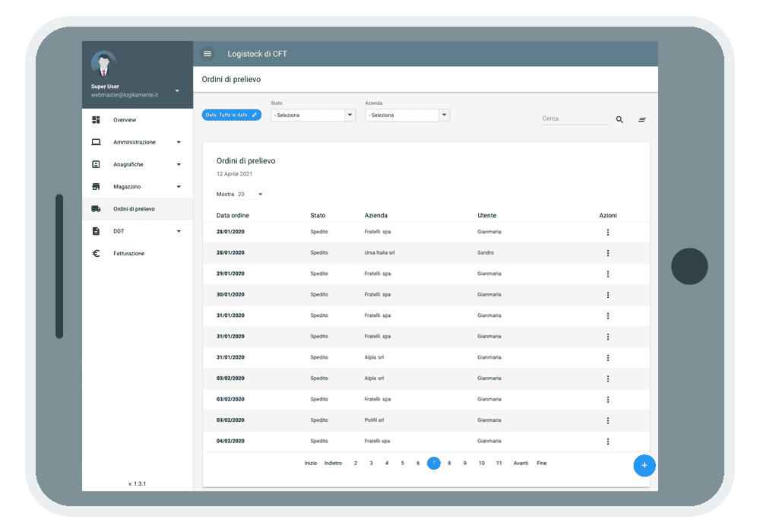Click Sandro user cell

(486, 252)
